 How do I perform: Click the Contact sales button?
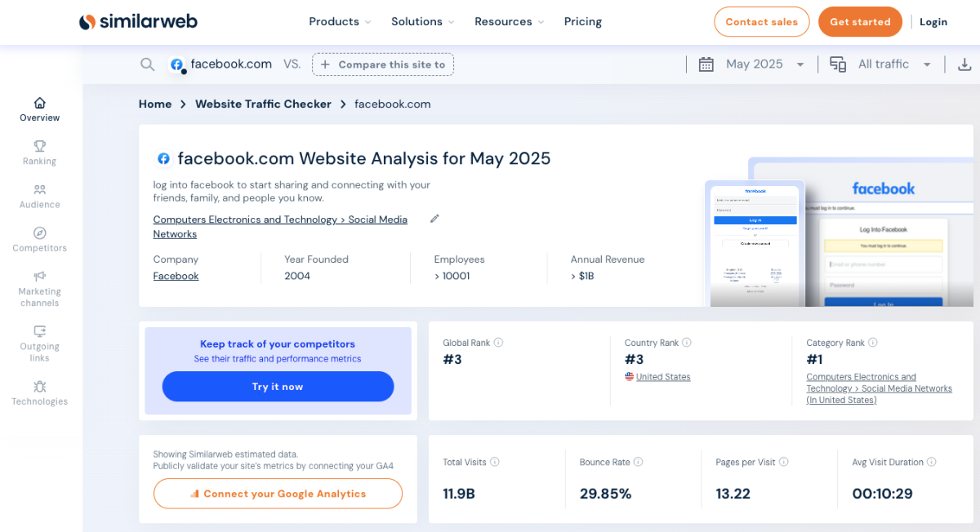pos(762,22)
